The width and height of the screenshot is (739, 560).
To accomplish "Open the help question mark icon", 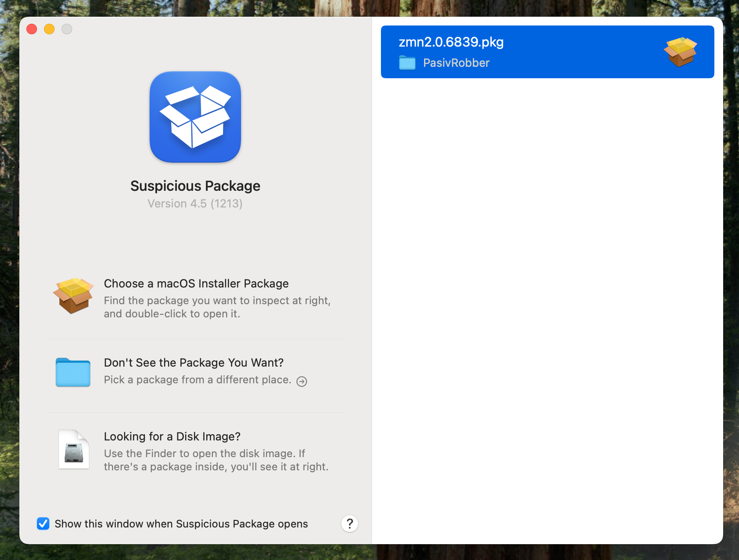I will 350,524.
